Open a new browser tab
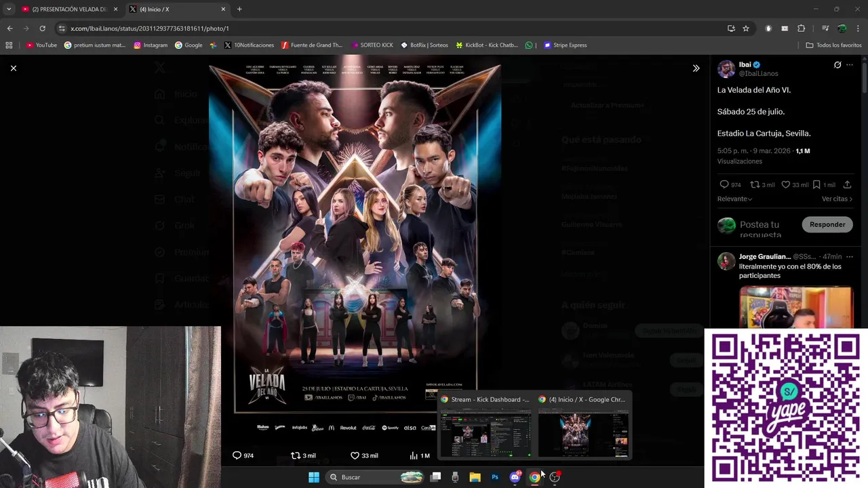 [239, 9]
